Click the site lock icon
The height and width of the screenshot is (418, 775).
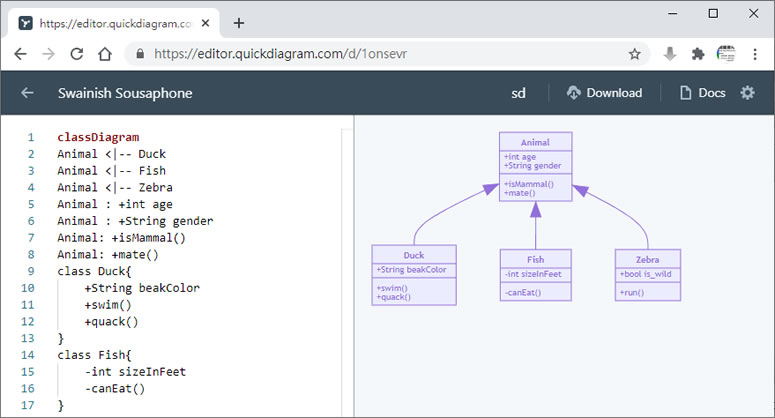pyautogui.click(x=140, y=54)
